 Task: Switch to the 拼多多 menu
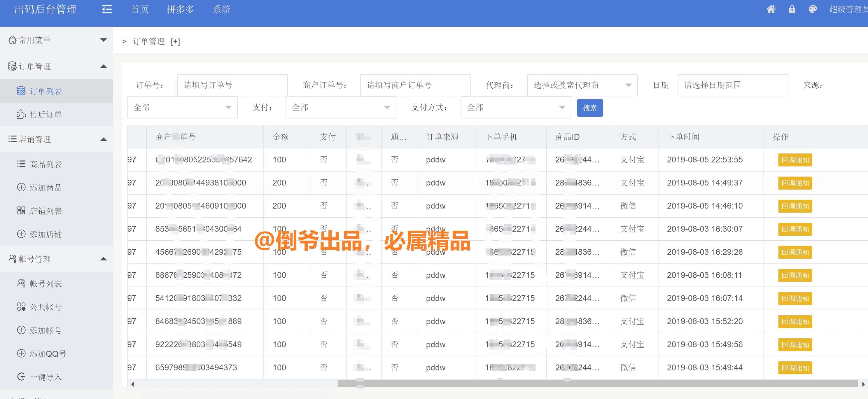(x=181, y=9)
